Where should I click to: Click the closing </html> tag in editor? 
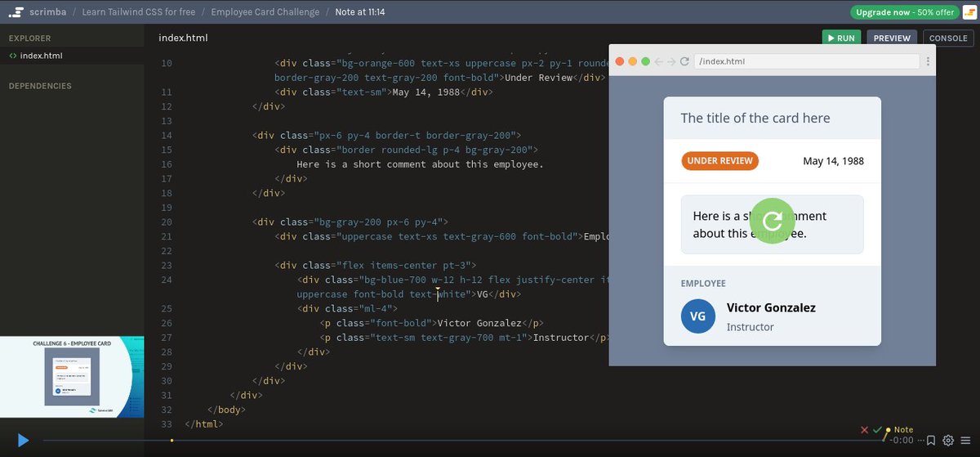204,424
